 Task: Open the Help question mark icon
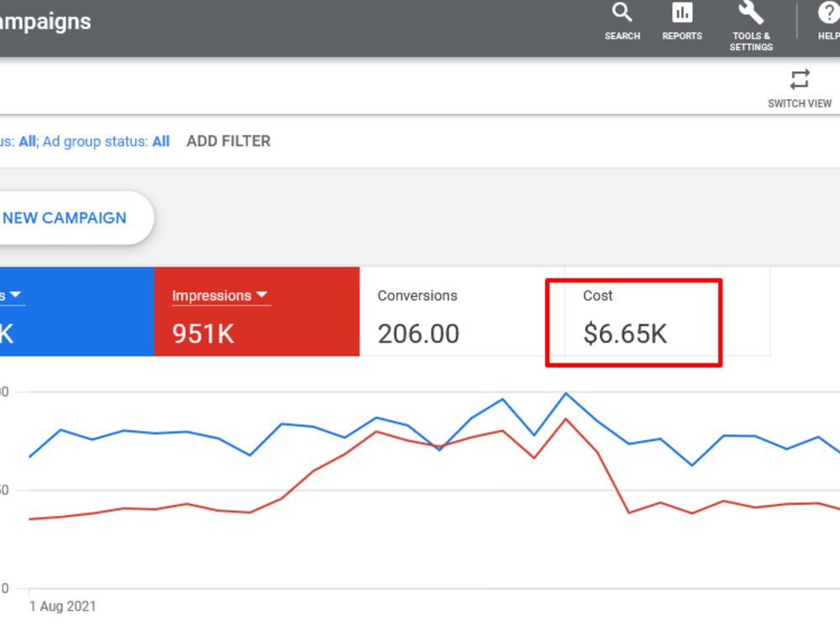(x=828, y=13)
